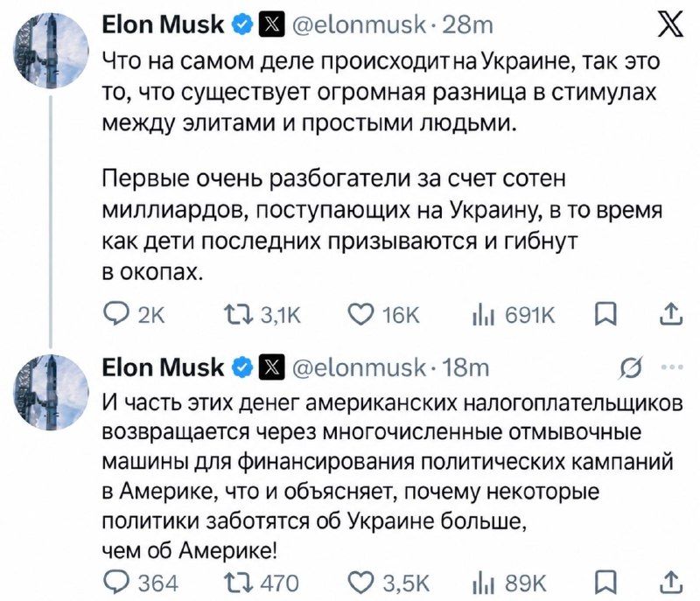
Task: Open the first tweet's profile avatar
Action: [x=51, y=51]
